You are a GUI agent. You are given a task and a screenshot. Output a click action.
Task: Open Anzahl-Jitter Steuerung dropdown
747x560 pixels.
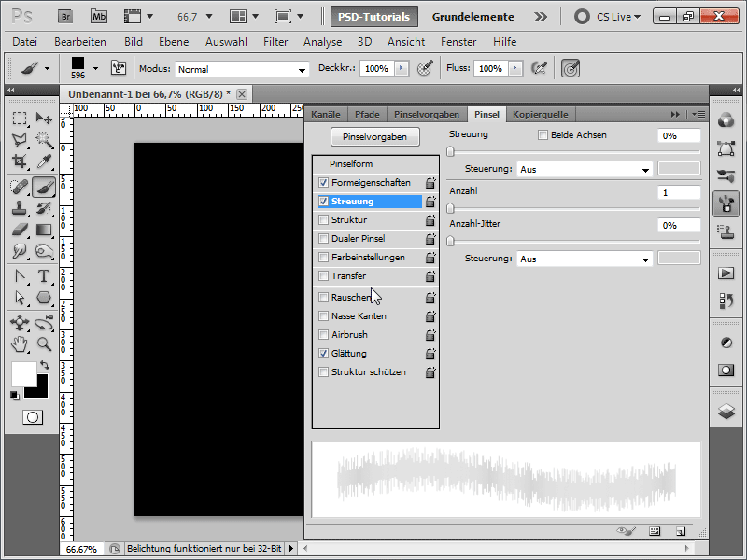click(585, 259)
